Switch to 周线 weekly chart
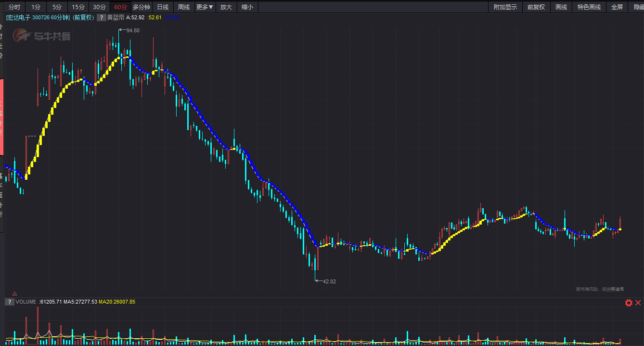644x346 pixels. [x=183, y=7]
